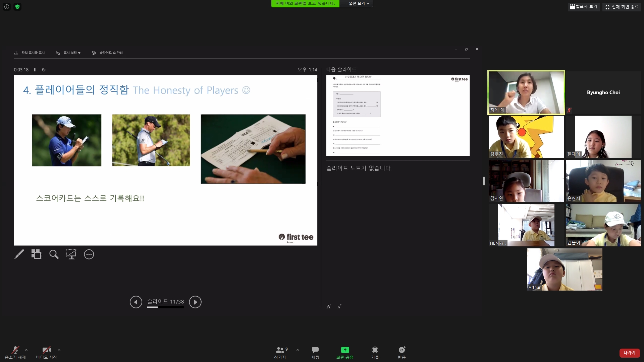The width and height of the screenshot is (644, 362).
Task: Click the record (기록) icon
Action: pos(375,350)
